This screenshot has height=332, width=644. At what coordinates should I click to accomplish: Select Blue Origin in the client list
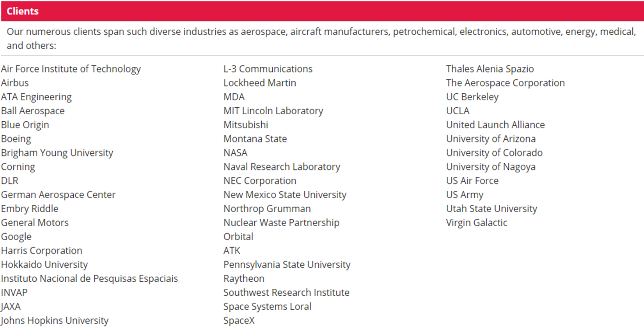[x=25, y=125]
